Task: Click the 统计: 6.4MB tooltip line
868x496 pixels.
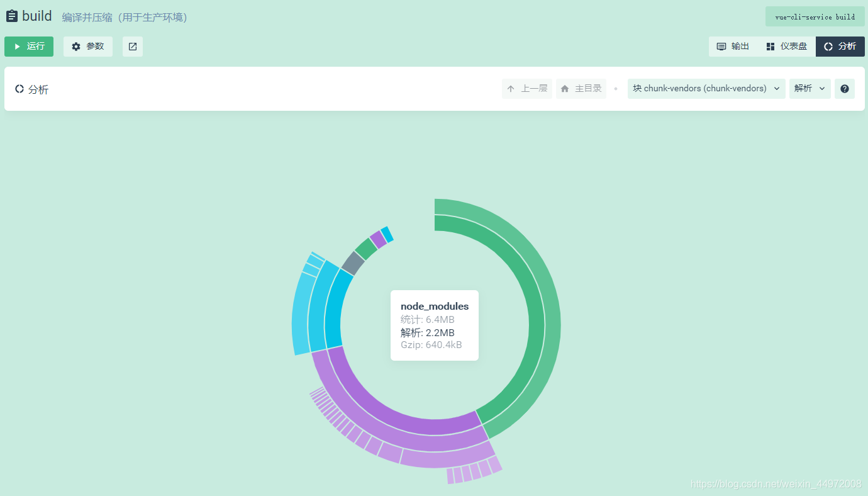Action: click(428, 320)
